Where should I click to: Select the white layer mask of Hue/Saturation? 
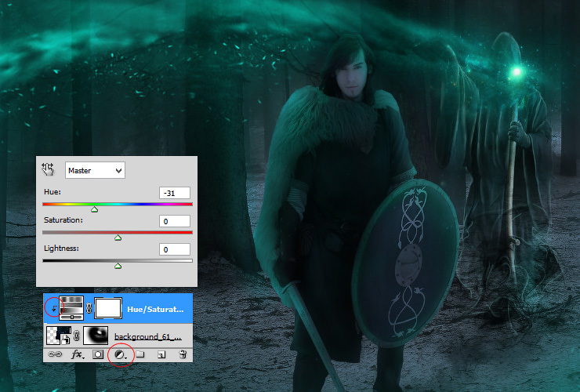tap(108, 308)
